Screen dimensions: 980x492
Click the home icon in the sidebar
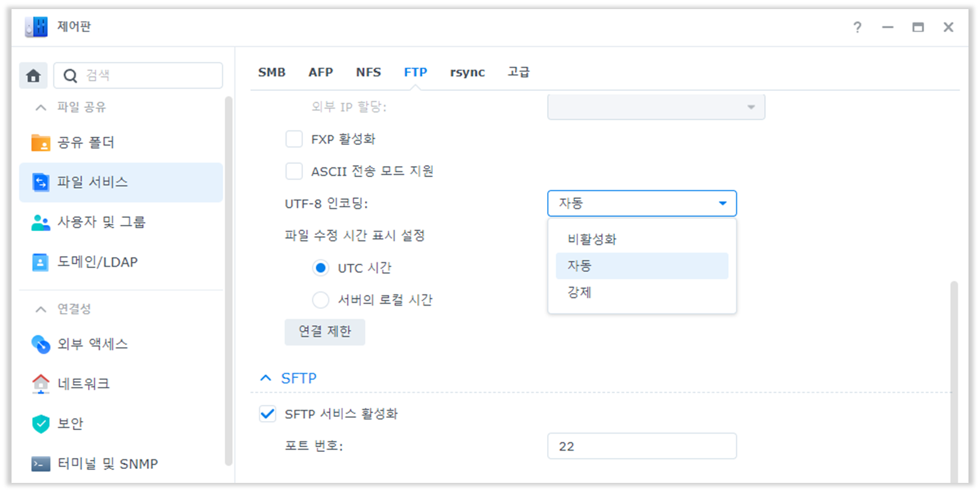[33, 76]
